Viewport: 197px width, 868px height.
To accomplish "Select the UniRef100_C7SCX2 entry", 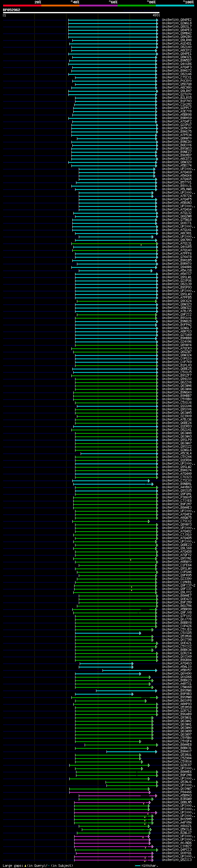I will [177, 521].
